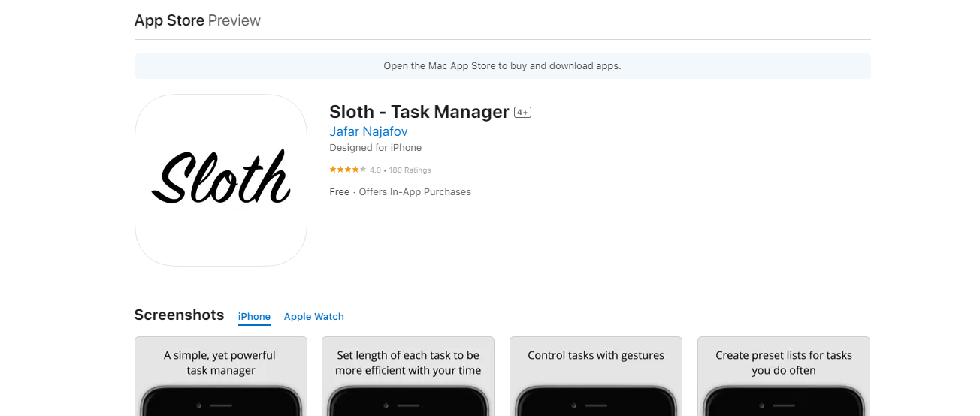This screenshot has height=416, width=980.
Task: Click the 'Screenshots' section heading
Action: 179,315
